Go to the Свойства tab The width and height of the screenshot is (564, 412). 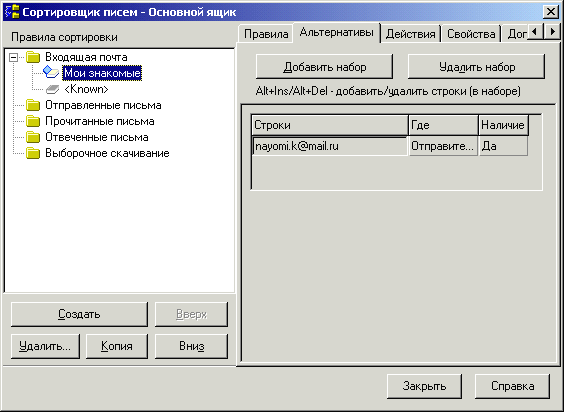(x=471, y=34)
